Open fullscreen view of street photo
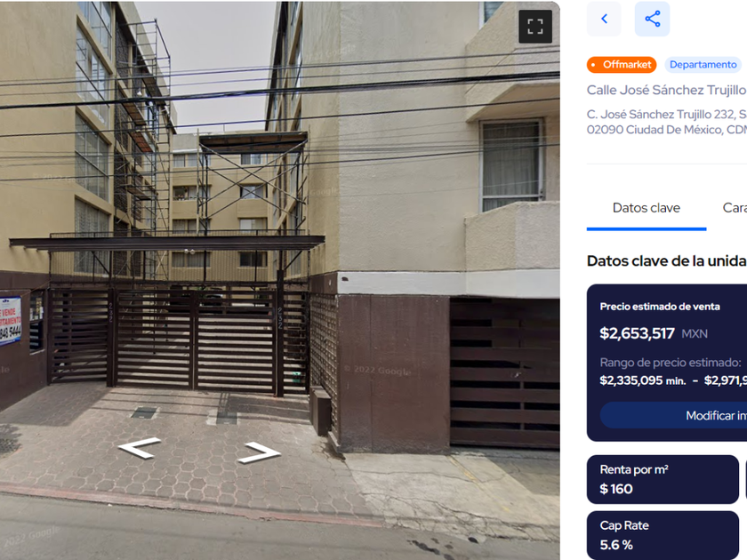Screen dimensions: 747x560 point(535,27)
